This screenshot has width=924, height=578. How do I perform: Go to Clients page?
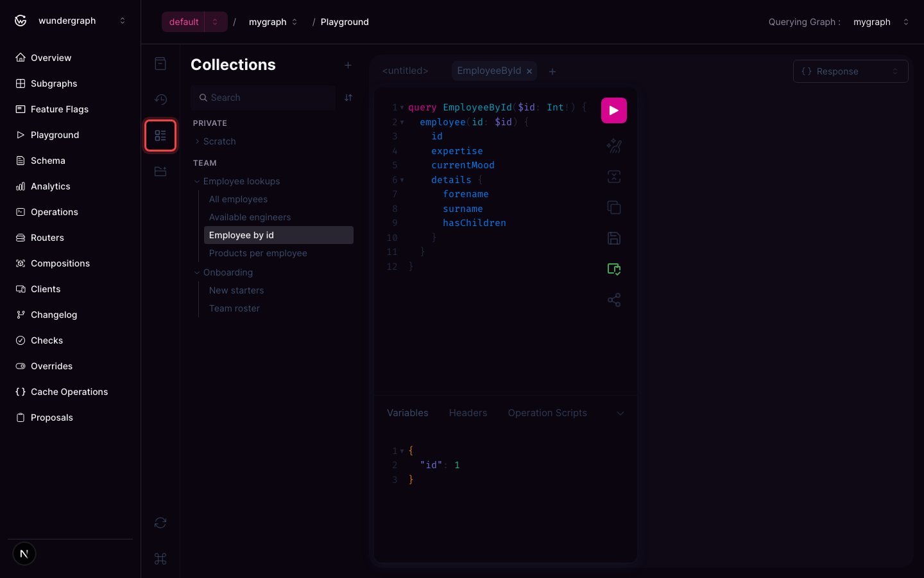[x=71, y=289]
